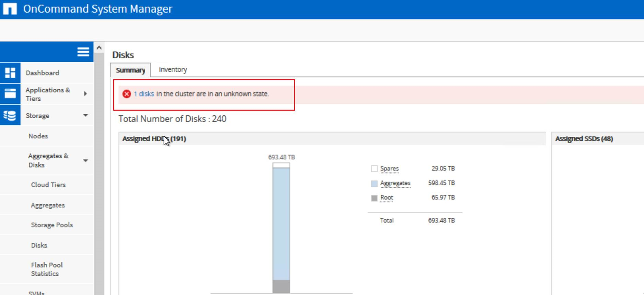Screen dimensions: 644x295
Task: Open the Dashboard grid icon
Action: click(x=10, y=73)
